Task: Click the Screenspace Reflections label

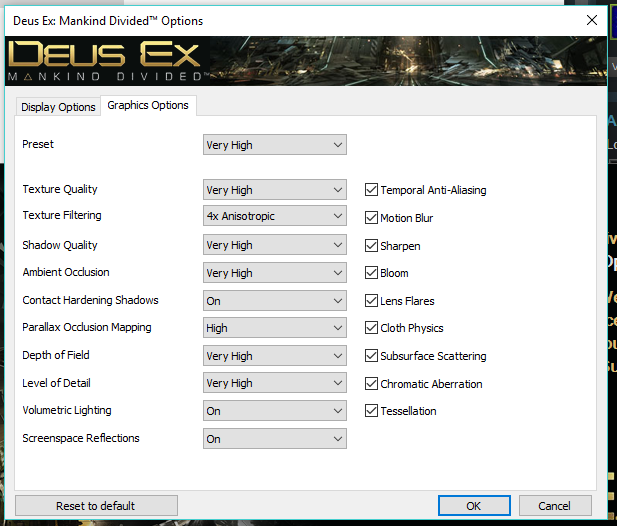Action: coord(81,438)
